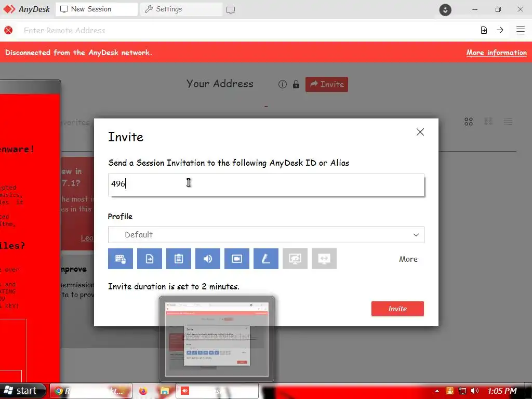Toggle the greyed TCP tunneling permission

tap(324, 259)
